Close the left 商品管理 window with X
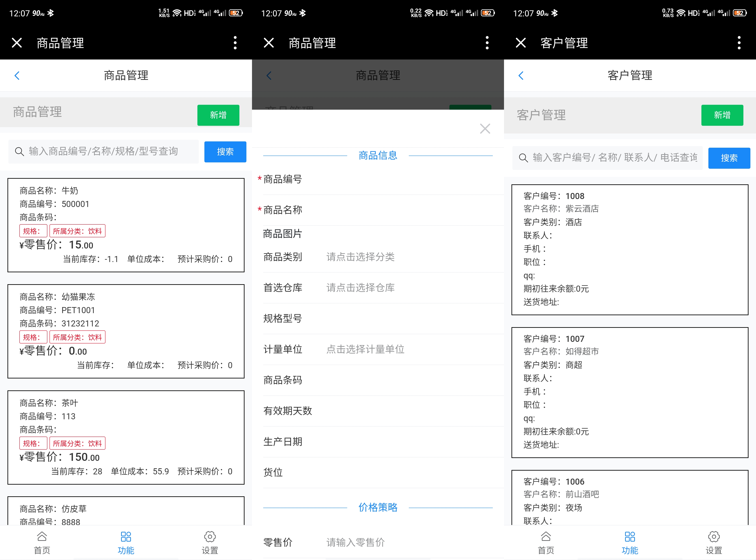756x560 pixels. click(17, 43)
